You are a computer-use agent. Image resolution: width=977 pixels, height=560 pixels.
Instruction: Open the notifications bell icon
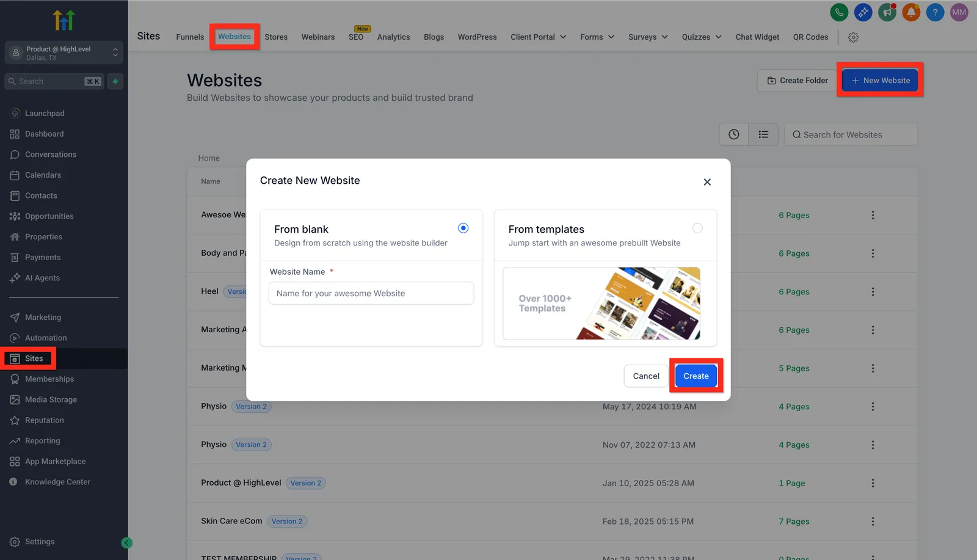tap(911, 12)
